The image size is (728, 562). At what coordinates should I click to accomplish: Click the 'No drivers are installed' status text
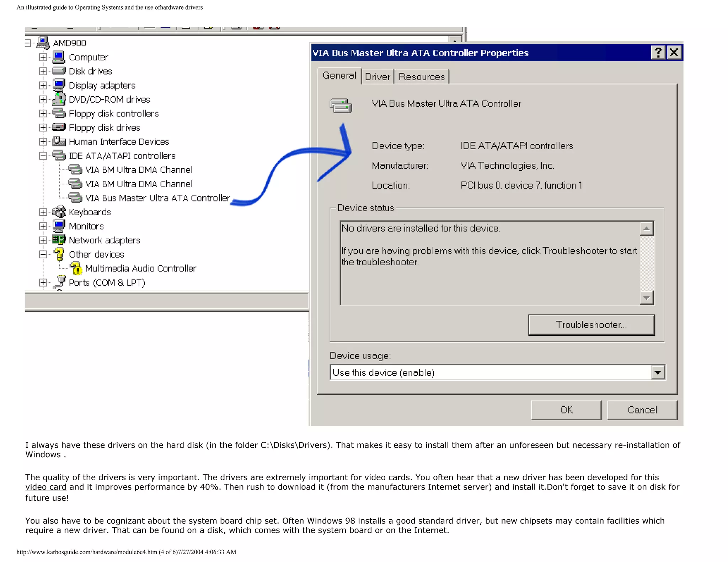point(421,228)
